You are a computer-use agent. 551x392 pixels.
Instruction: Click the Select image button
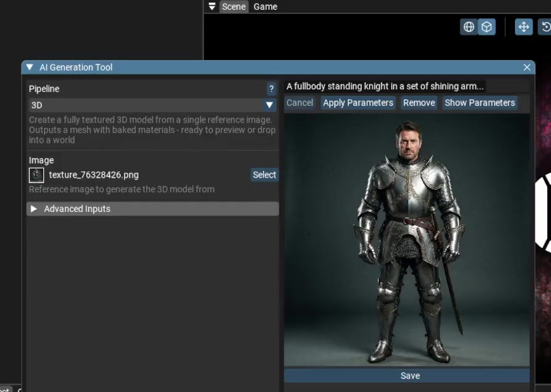click(264, 175)
